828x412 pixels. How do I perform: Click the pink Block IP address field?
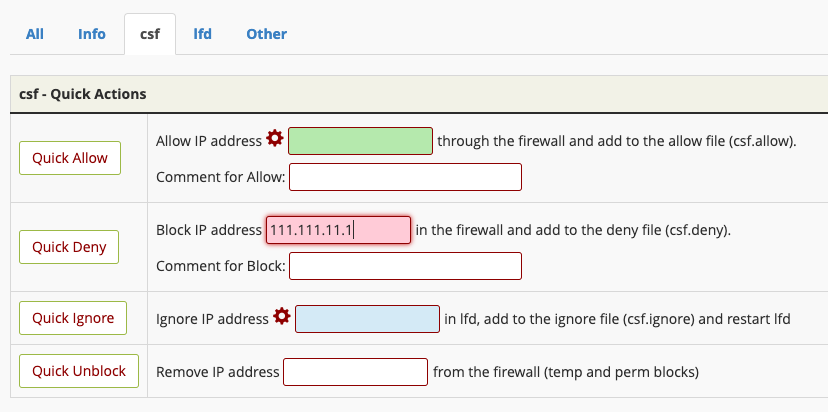[338, 230]
